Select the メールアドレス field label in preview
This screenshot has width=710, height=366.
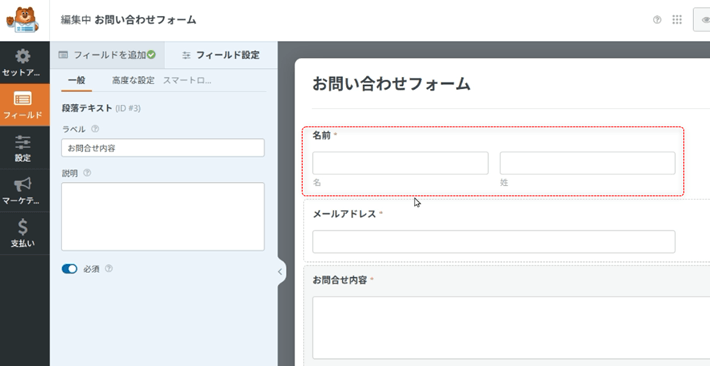coord(345,213)
